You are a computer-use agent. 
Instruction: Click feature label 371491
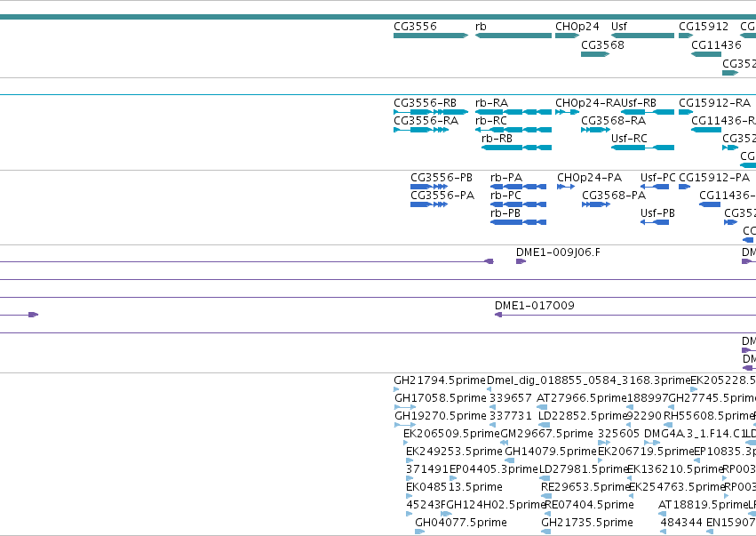click(427, 469)
